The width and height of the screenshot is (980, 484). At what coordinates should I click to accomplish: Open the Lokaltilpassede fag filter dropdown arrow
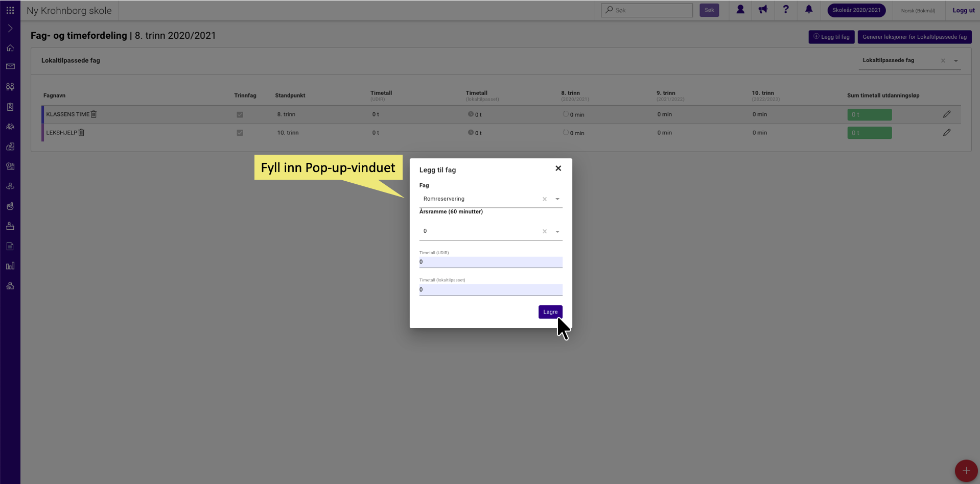tap(956, 61)
